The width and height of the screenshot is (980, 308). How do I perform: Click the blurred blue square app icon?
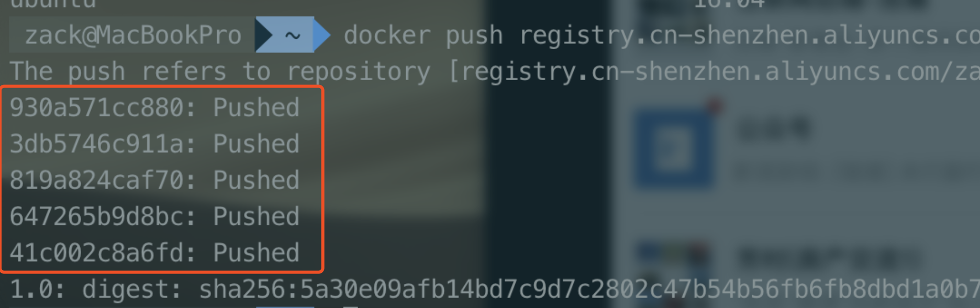pyautogui.click(x=673, y=148)
